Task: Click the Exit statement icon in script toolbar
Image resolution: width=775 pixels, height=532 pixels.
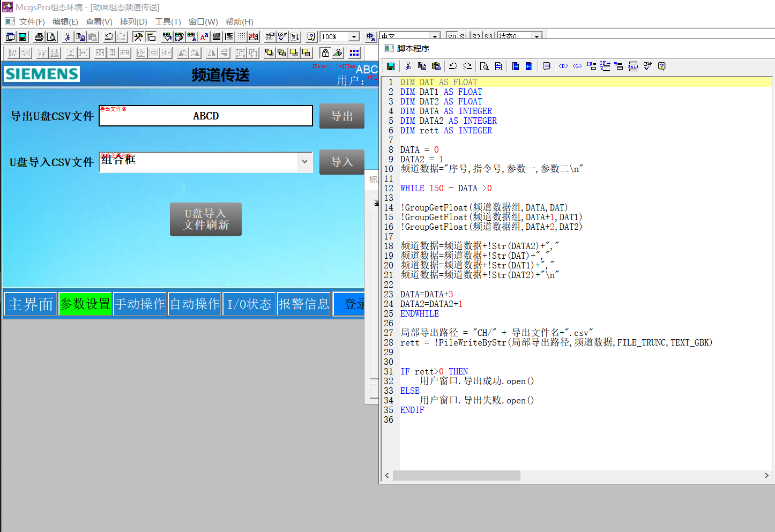Action: [633, 66]
